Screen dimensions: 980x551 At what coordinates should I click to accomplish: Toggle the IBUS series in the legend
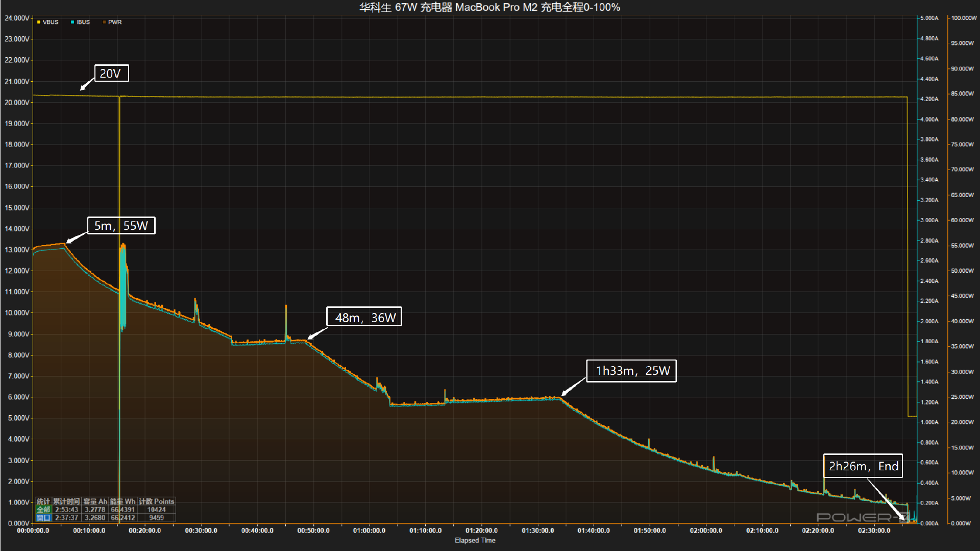(x=80, y=22)
